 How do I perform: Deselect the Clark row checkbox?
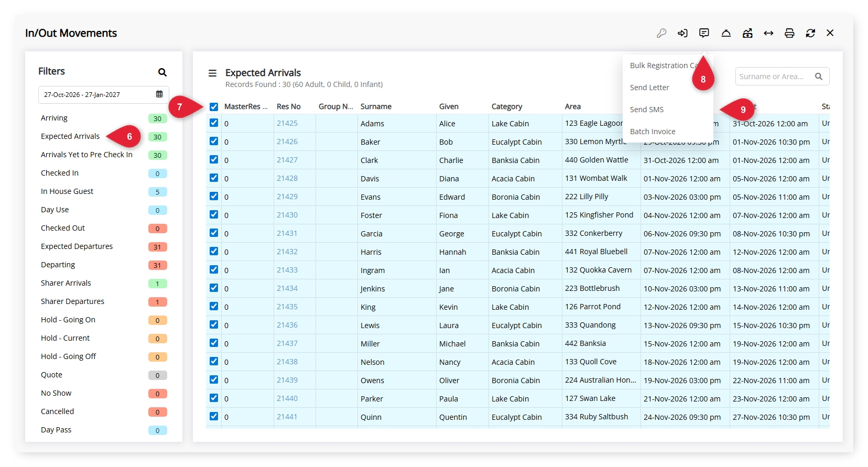(214, 159)
